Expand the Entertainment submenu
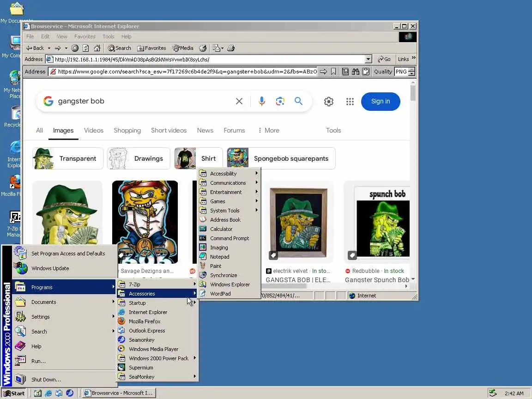The image size is (532, 399). (x=230, y=192)
